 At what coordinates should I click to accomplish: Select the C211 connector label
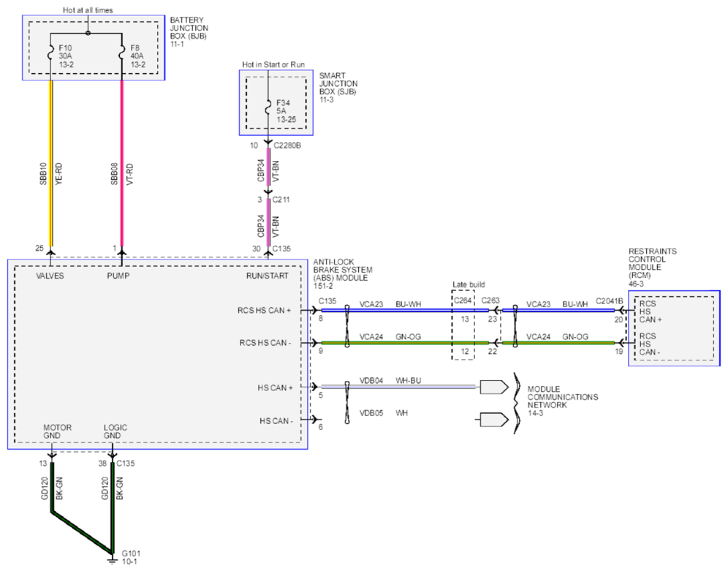281,200
